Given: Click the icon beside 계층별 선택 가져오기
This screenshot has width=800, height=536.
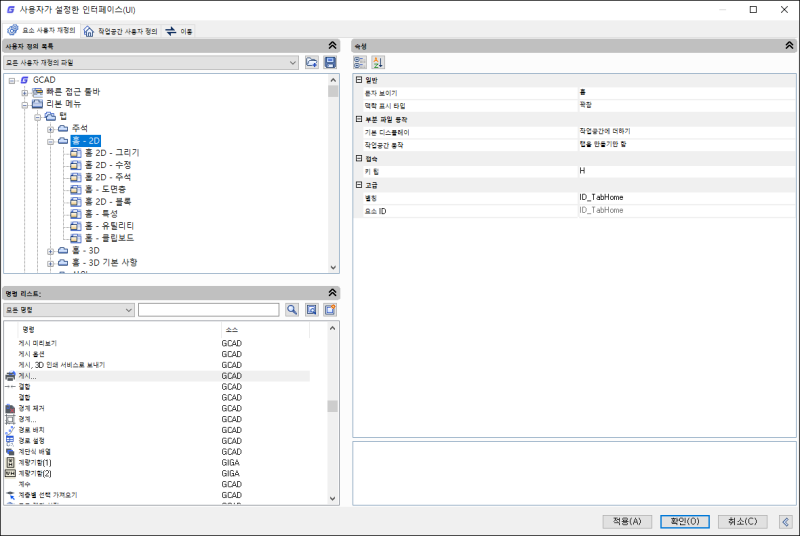Looking at the screenshot, I should click(10, 495).
